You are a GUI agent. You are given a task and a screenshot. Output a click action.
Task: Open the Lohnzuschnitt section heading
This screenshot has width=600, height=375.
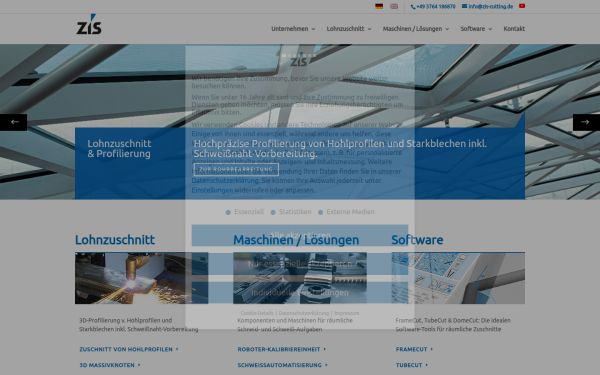click(115, 240)
